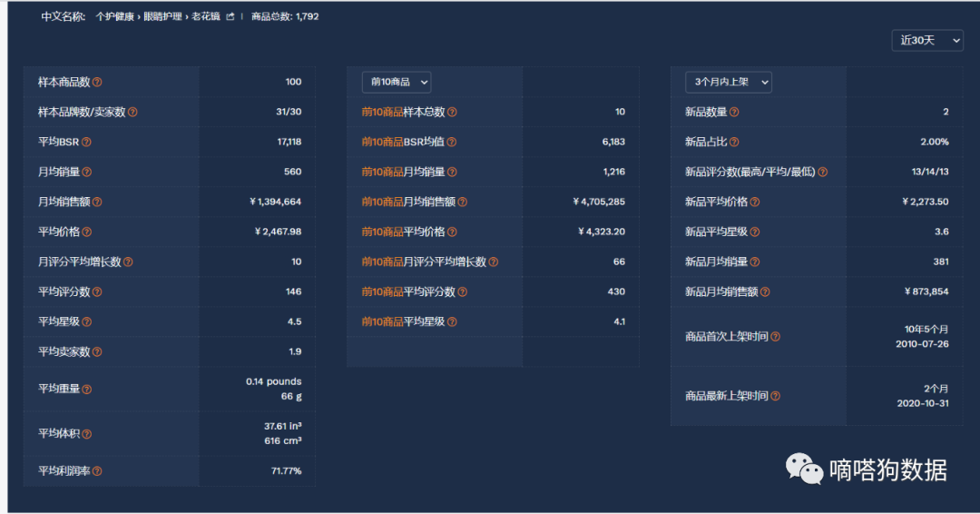Click help icon next to 样本商品数
This screenshot has width=980, height=514.
tap(97, 82)
